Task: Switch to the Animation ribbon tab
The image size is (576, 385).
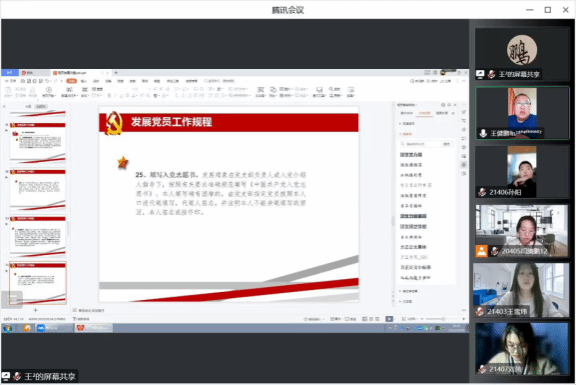Action: coord(120,81)
